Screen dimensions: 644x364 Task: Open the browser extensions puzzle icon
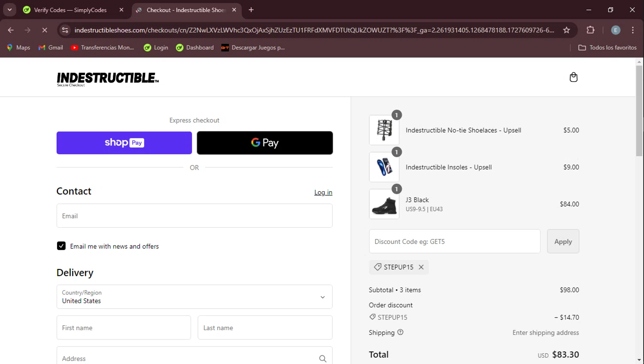[590, 30]
